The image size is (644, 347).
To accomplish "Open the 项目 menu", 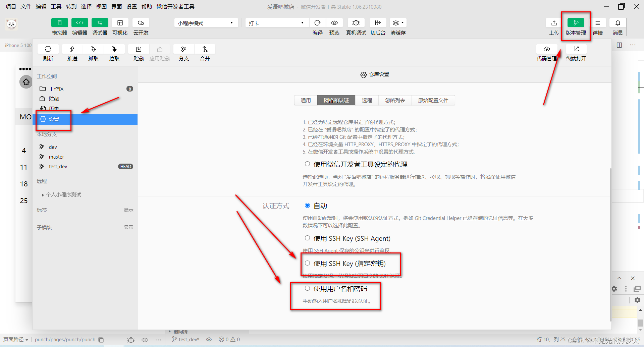I will [x=11, y=7].
